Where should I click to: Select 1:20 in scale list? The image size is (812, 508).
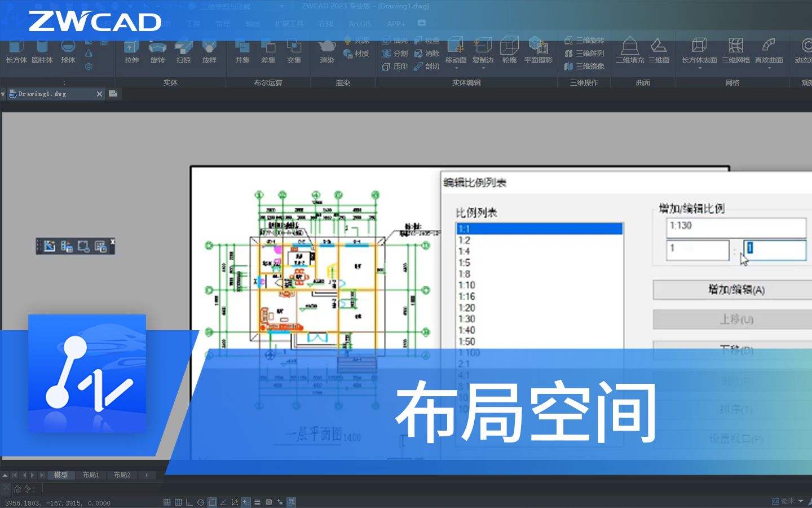click(x=540, y=308)
